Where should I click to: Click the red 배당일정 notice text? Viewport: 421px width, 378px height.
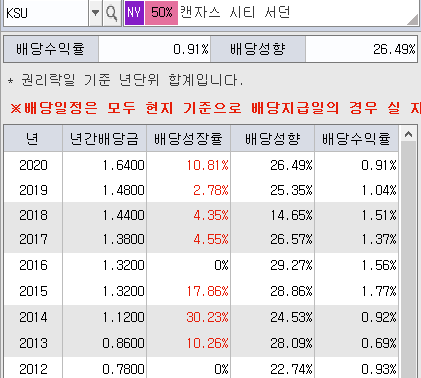click(x=215, y=108)
